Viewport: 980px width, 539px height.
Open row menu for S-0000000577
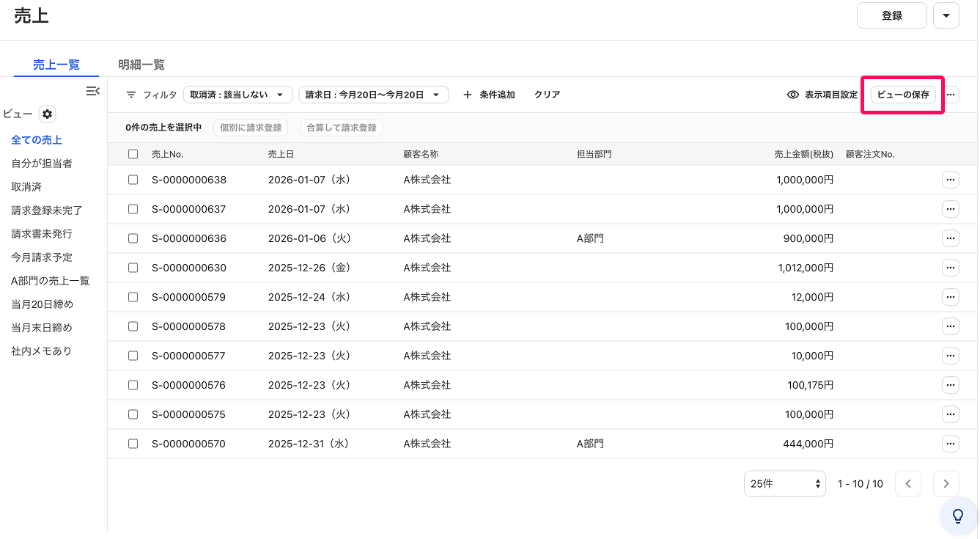coord(951,356)
